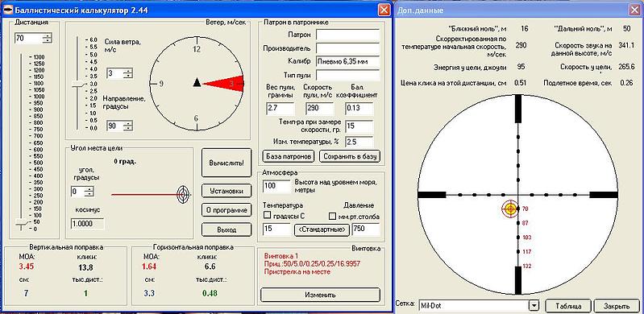Click the app icon in ballistic calculator title bar

[x=7, y=10]
